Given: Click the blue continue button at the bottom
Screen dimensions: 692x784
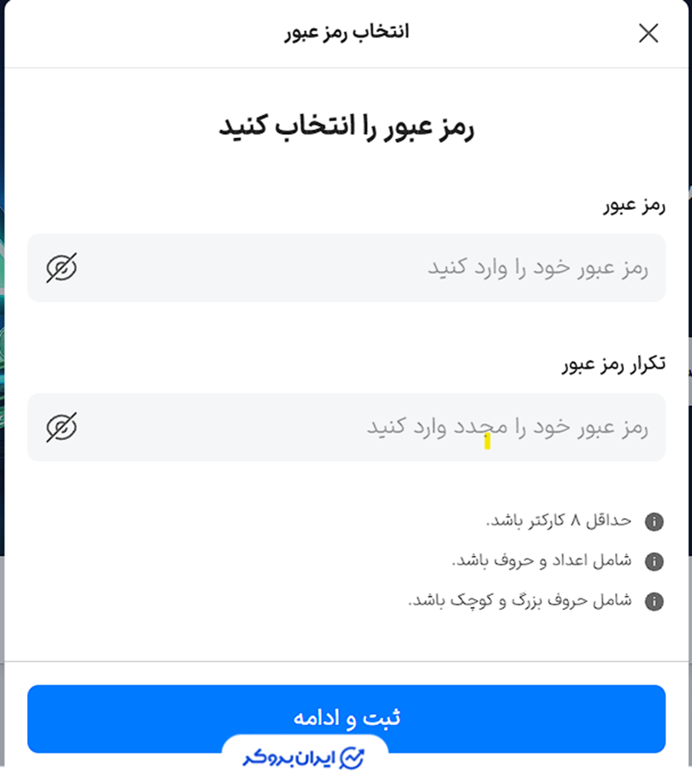Looking at the screenshot, I should coord(346,717).
